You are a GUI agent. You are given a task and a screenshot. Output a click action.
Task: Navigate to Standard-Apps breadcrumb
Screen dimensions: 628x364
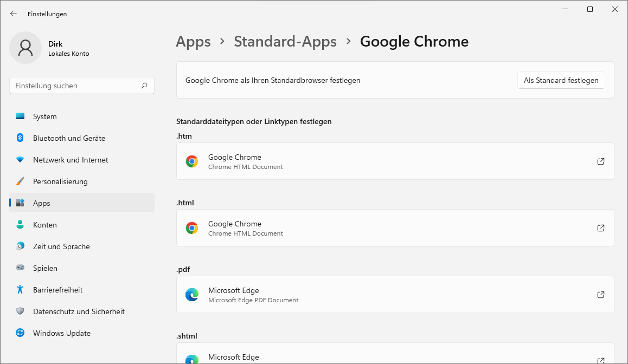[285, 42]
